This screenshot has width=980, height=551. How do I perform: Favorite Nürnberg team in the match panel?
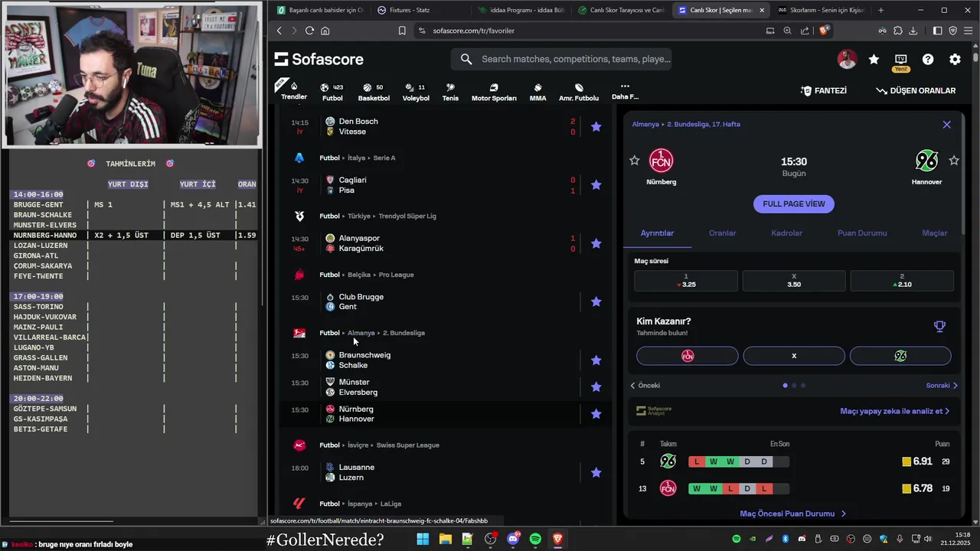634,160
